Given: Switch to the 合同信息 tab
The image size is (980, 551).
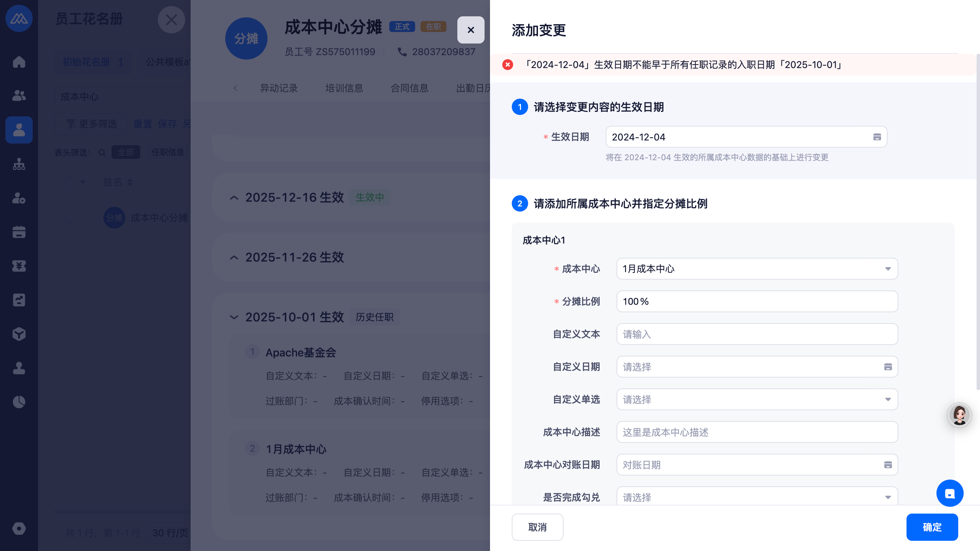Looking at the screenshot, I should point(409,88).
